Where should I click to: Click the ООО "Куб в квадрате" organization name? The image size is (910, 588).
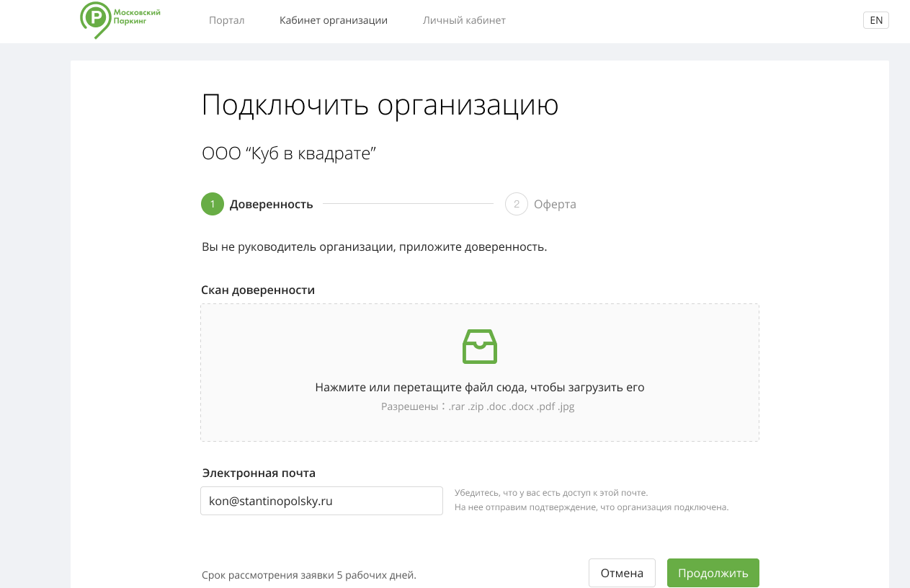point(289,153)
